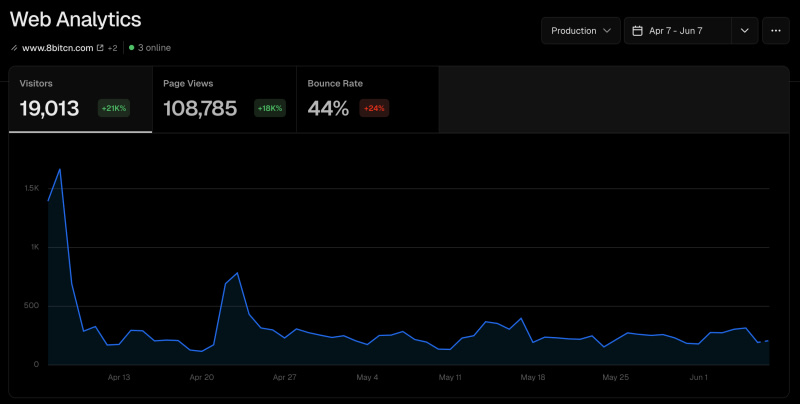Image resolution: width=800 pixels, height=404 pixels.
Task: Click the +18K% page views change badge
Action: 269,108
